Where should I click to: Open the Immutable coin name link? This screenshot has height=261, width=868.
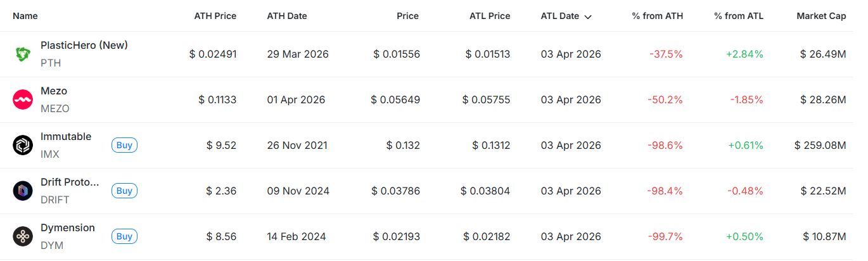pos(66,137)
